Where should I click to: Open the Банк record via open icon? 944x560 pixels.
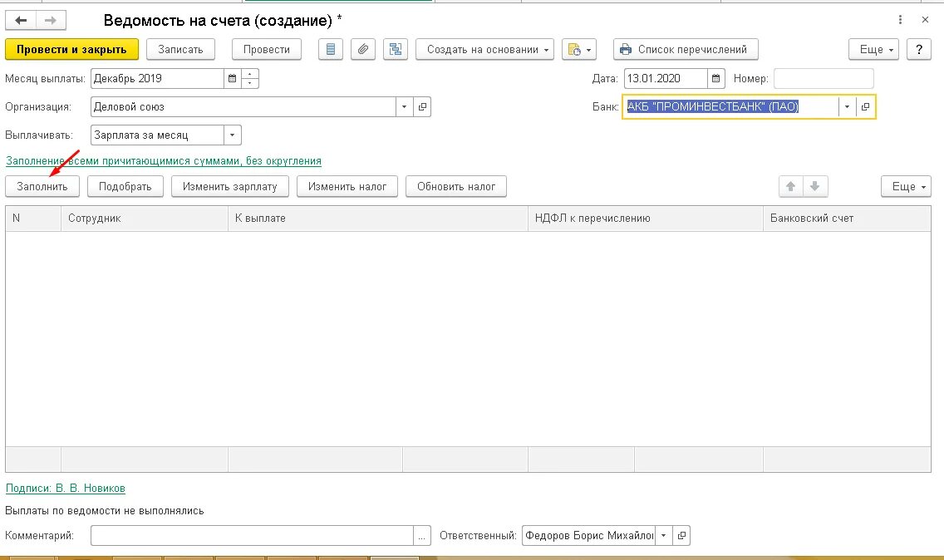pyautogui.click(x=865, y=106)
